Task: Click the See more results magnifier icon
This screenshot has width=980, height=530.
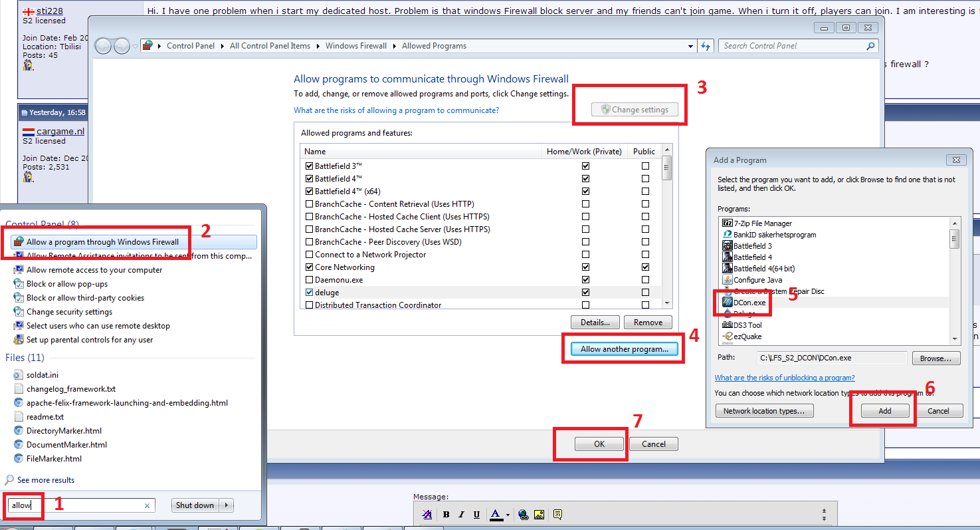Action: pyautogui.click(x=10, y=479)
